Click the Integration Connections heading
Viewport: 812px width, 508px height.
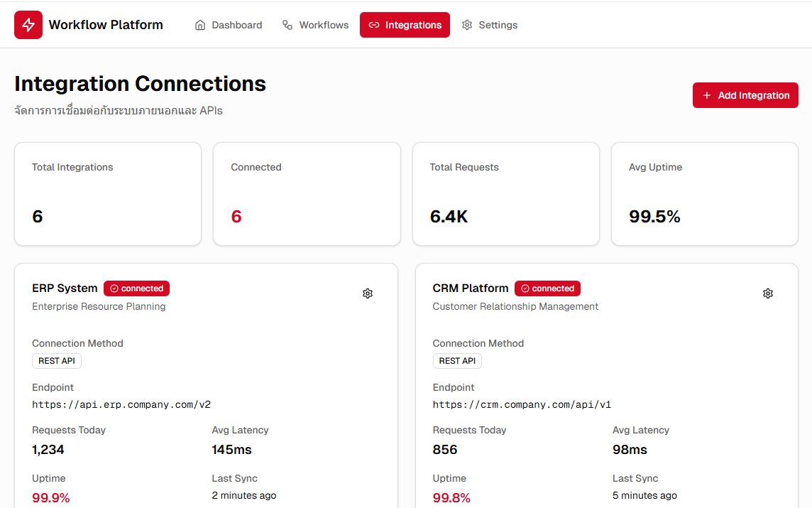pos(141,84)
